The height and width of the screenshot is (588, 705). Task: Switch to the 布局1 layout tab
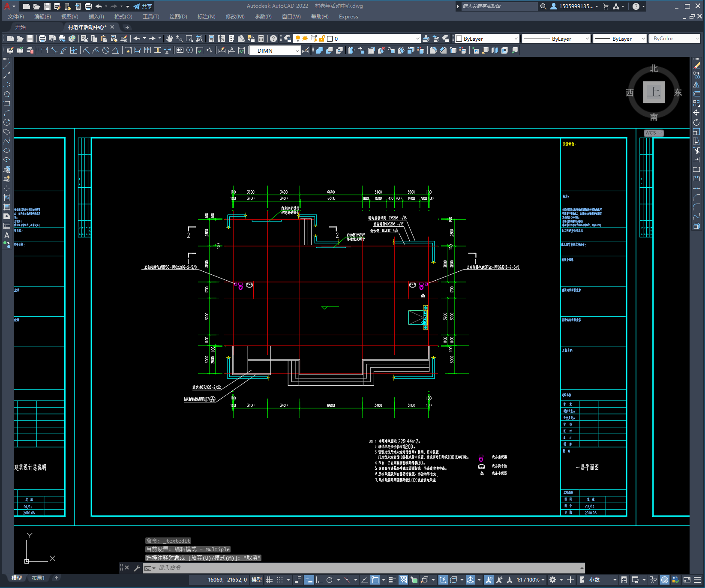click(x=38, y=578)
